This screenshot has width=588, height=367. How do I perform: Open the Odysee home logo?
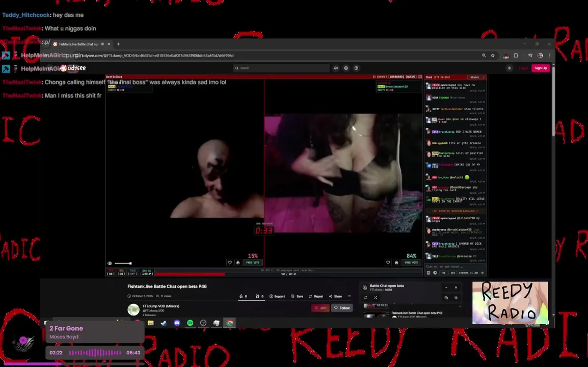(73, 68)
